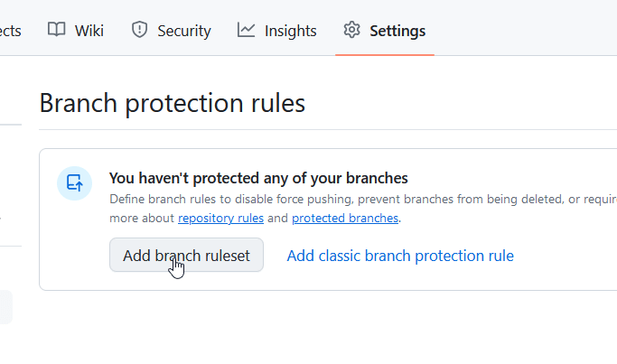
Task: Switch to the Security tab
Action: coord(183,31)
